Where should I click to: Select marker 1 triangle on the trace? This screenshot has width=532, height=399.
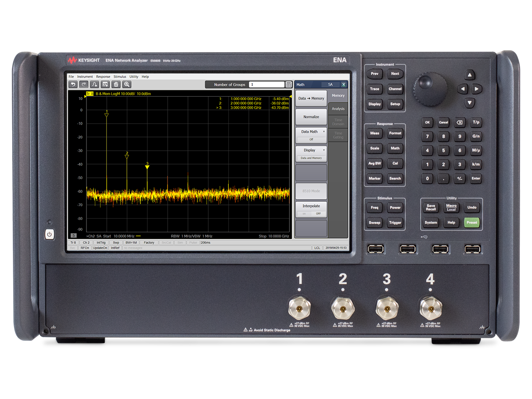pos(106,115)
